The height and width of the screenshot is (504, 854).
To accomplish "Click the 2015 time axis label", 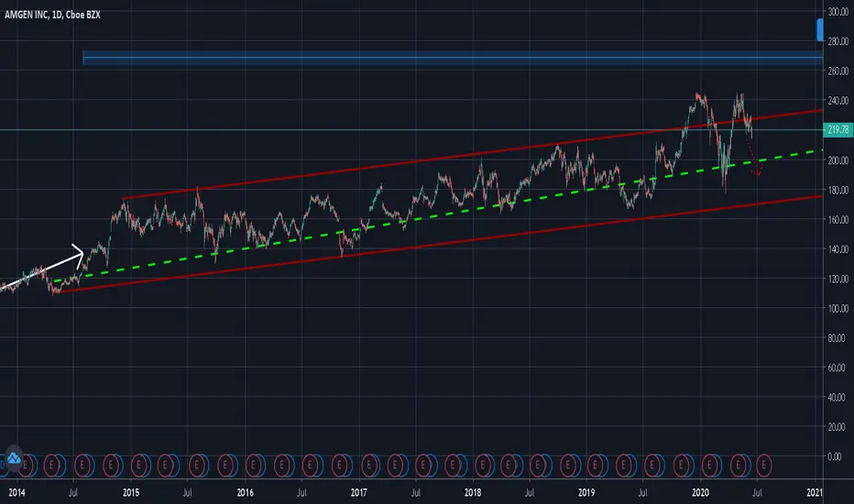I will pyautogui.click(x=131, y=493).
